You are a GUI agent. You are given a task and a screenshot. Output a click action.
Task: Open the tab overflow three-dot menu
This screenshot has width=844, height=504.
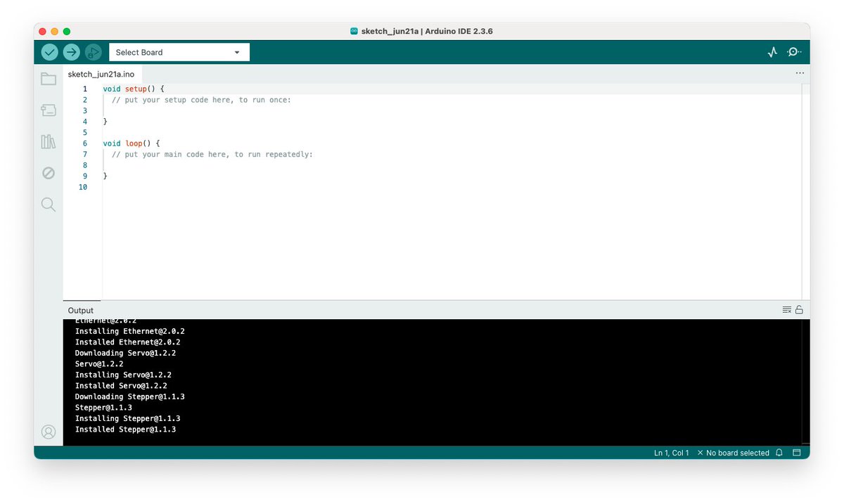[800, 73]
